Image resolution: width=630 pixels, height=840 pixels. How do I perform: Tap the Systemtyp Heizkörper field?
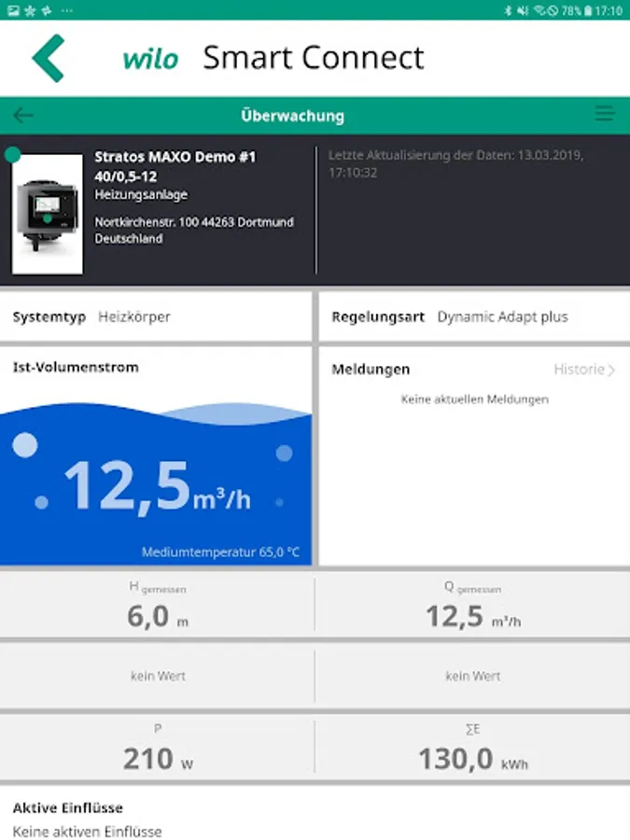(155, 316)
